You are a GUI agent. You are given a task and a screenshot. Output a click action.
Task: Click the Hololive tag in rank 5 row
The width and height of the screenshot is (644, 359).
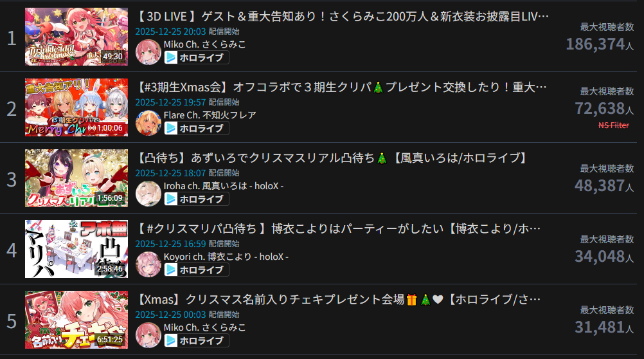point(196,340)
